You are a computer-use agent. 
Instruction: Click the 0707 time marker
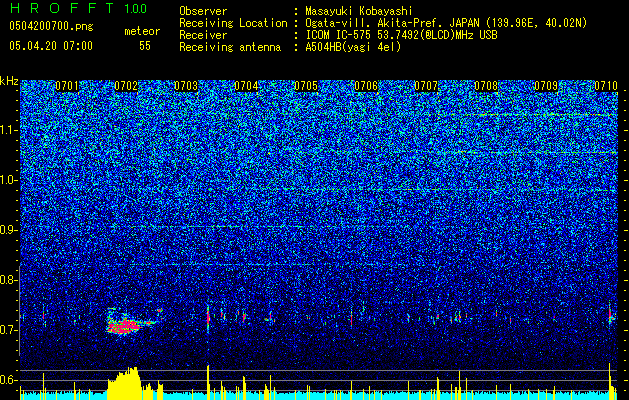[x=426, y=86]
